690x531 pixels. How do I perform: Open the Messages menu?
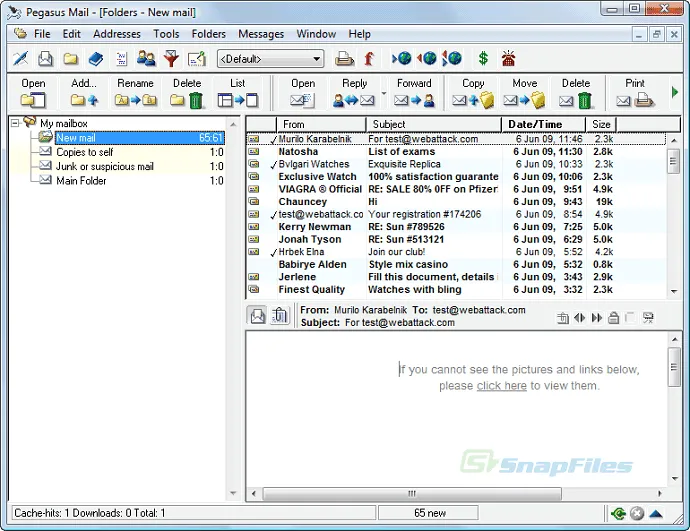point(261,34)
